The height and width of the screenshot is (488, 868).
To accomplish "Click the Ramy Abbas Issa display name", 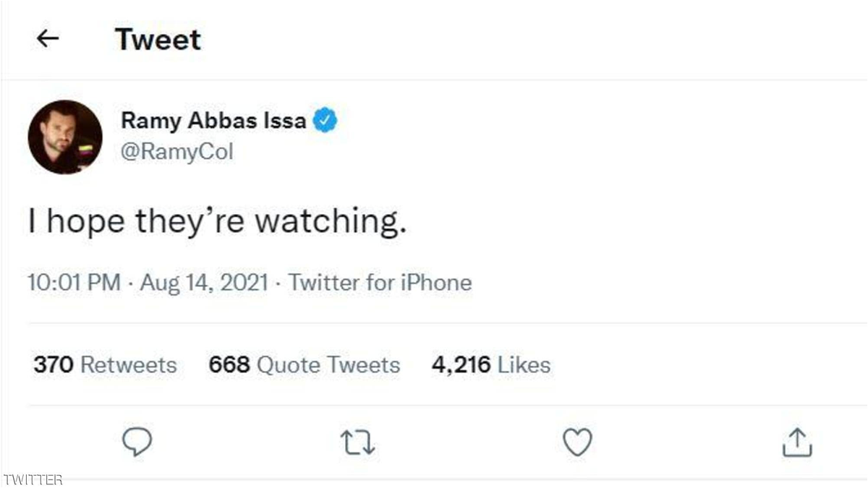I will tap(213, 121).
